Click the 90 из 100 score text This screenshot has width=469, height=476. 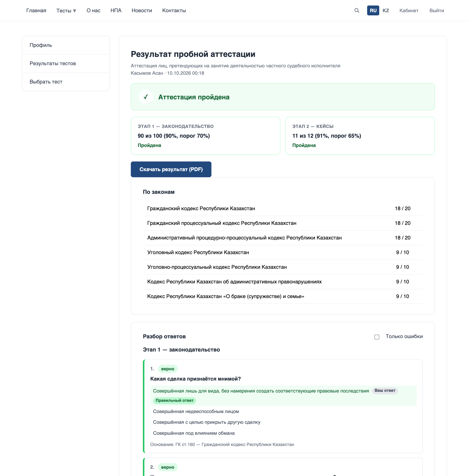tap(174, 136)
